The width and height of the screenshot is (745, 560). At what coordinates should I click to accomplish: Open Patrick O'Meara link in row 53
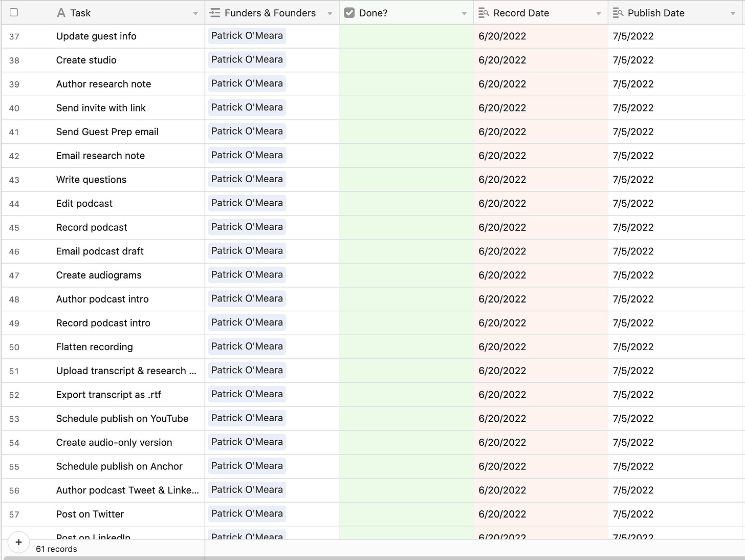pos(247,418)
